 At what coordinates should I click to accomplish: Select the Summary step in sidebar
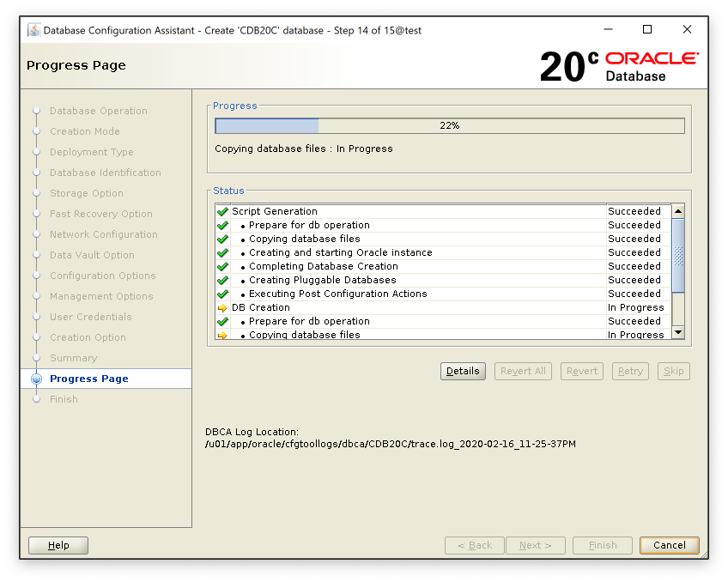tap(73, 358)
